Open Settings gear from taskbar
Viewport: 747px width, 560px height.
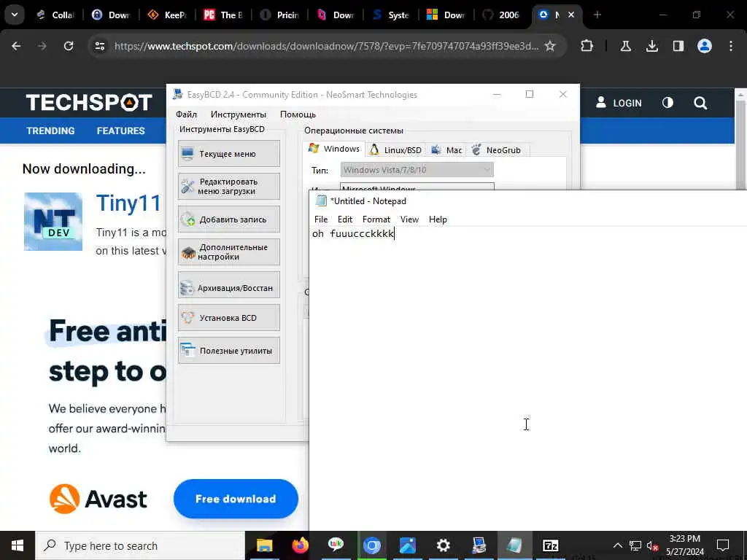tap(443, 545)
